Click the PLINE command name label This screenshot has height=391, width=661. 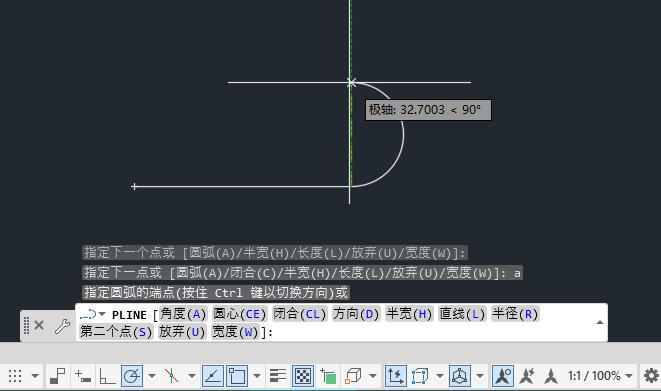[129, 315]
